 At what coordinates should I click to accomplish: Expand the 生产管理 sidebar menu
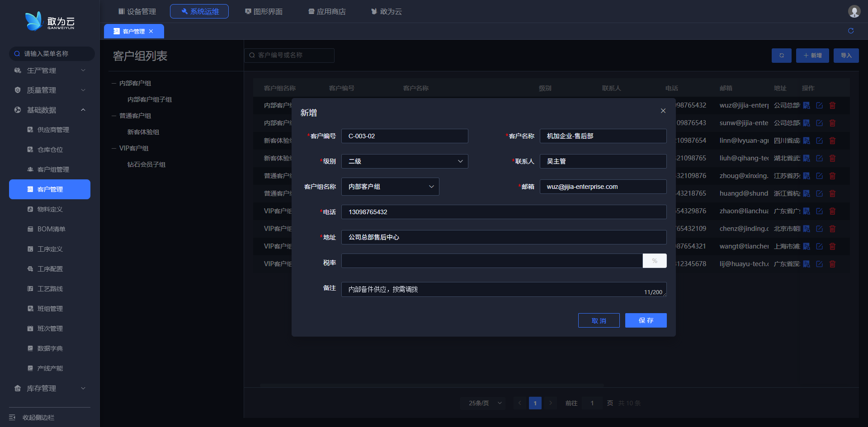[x=50, y=70]
